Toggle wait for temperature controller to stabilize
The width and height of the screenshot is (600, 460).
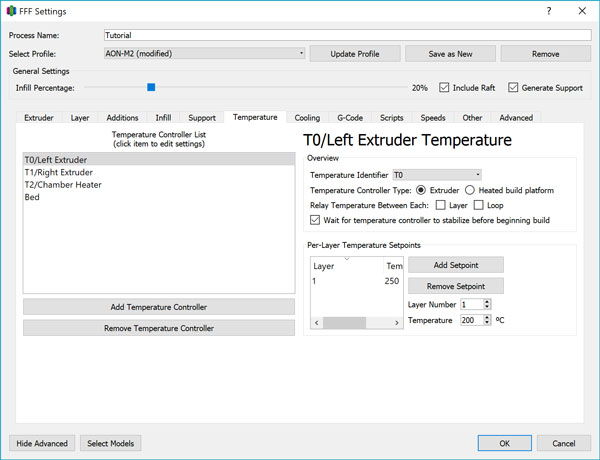[x=315, y=220]
